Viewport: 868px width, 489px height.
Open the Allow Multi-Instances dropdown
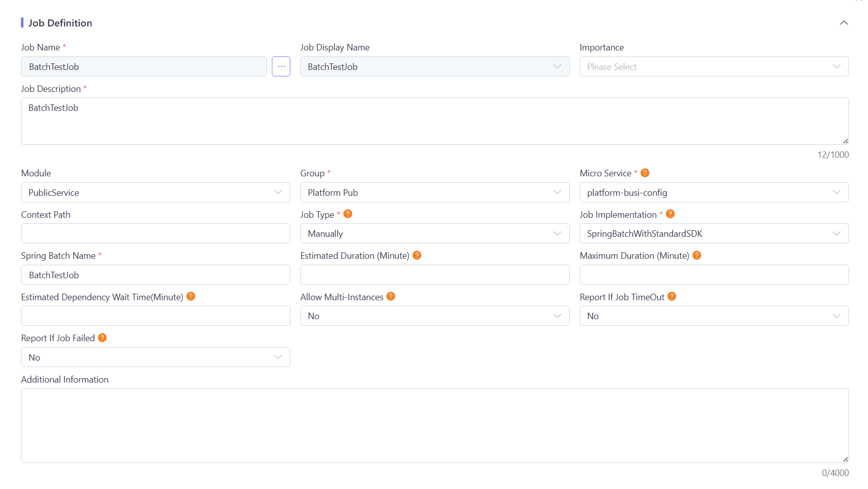pos(434,316)
